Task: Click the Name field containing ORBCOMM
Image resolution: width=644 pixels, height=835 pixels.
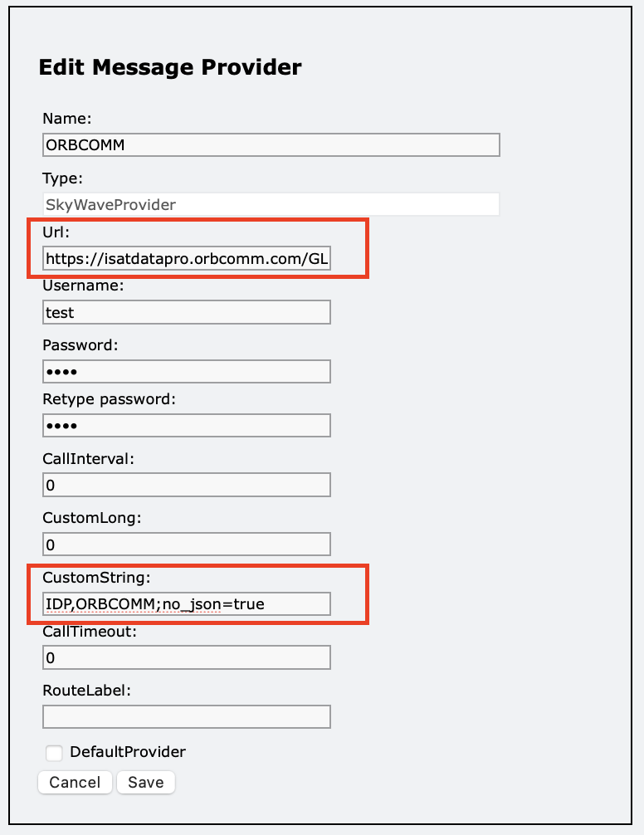Action: coord(271,145)
